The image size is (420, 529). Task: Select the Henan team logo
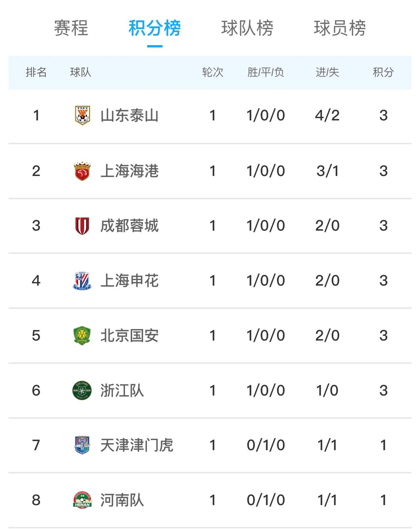[x=82, y=500]
